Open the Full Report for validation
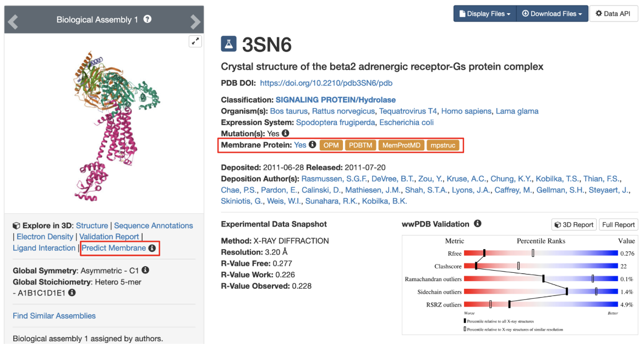Viewport: 644px width, 350px height. (618, 224)
